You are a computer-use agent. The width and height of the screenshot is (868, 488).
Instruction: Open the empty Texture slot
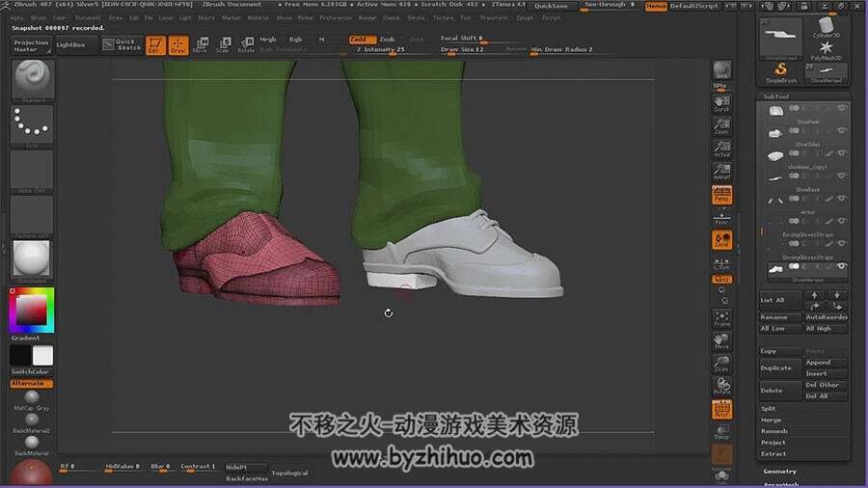pyautogui.click(x=32, y=216)
